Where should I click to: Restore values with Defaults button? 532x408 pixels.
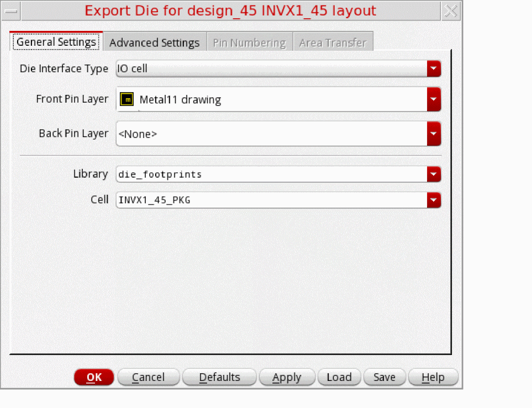click(x=219, y=377)
